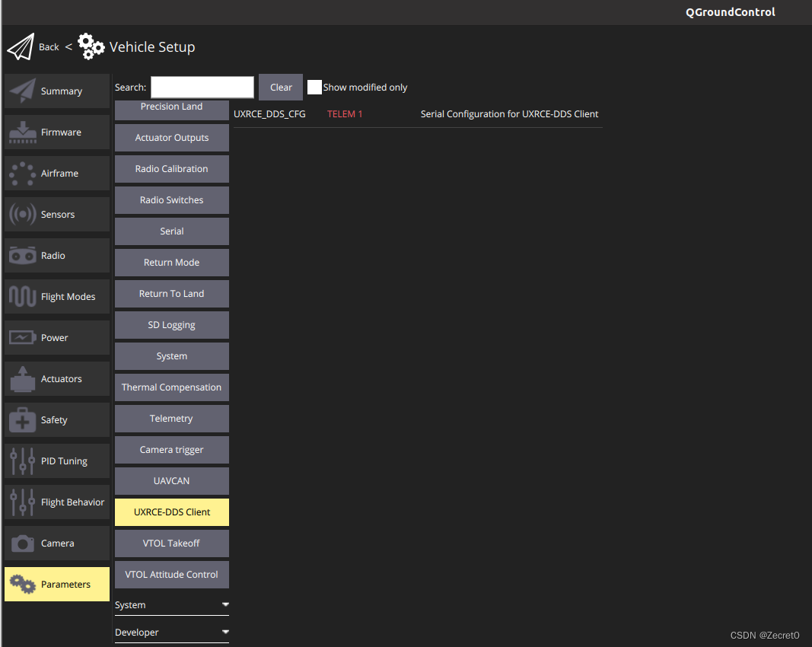Open Flight Modes waveform icon
The image size is (812, 647).
coord(22,297)
